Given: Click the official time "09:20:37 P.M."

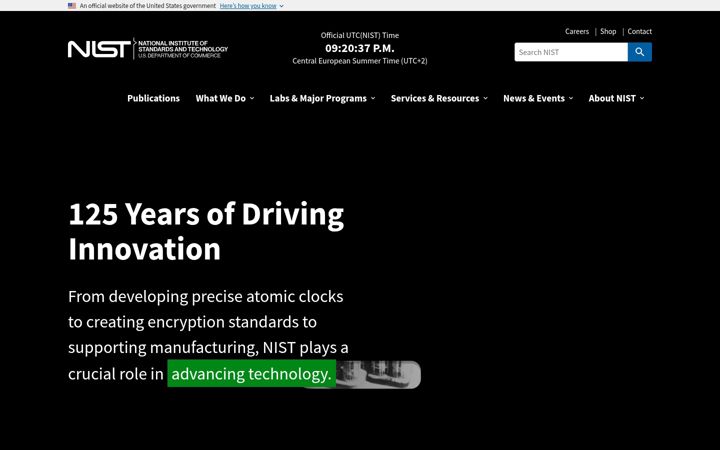Looking at the screenshot, I should [360, 48].
